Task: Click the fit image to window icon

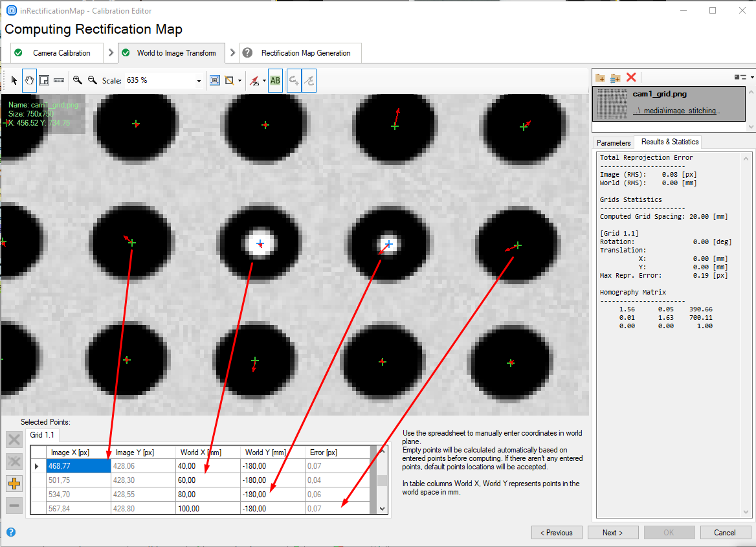Action: pyautogui.click(x=215, y=80)
